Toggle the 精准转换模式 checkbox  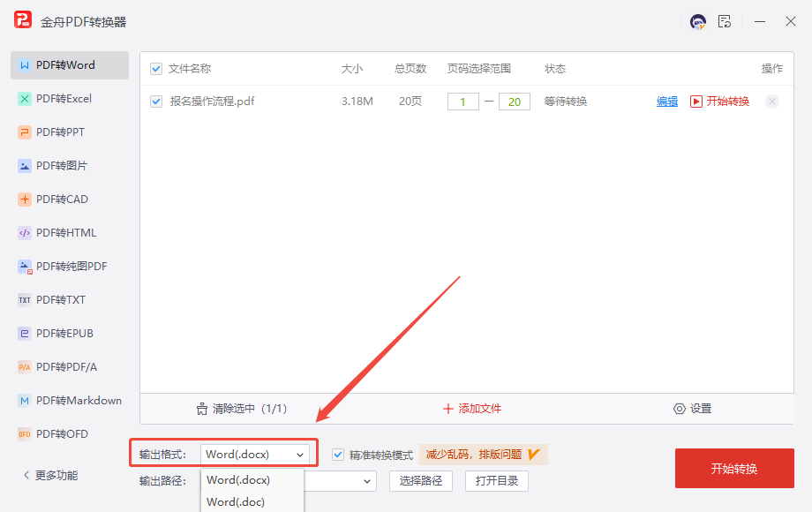(x=338, y=455)
